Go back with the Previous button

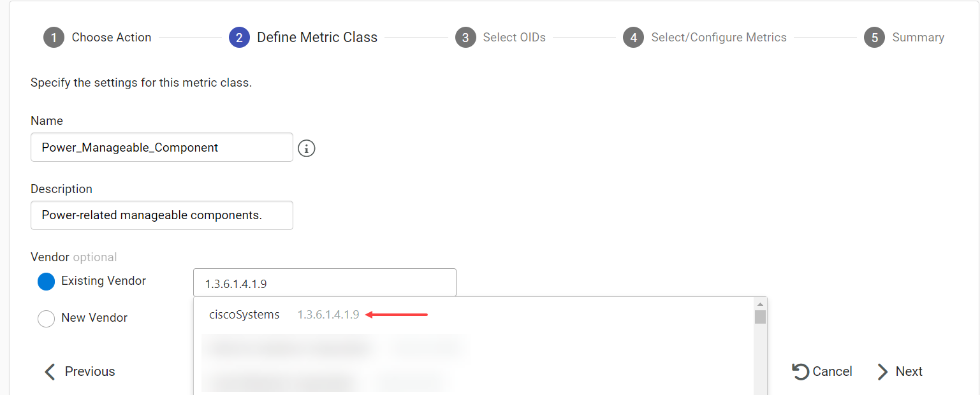[80, 371]
